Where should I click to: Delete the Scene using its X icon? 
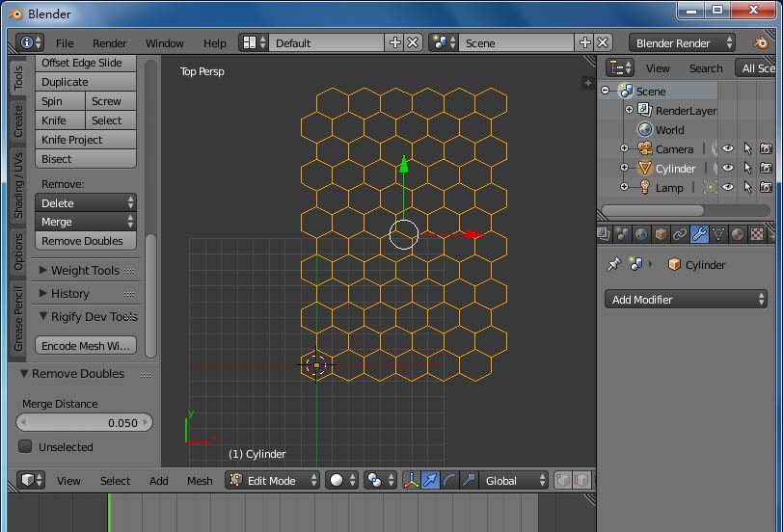coord(604,43)
